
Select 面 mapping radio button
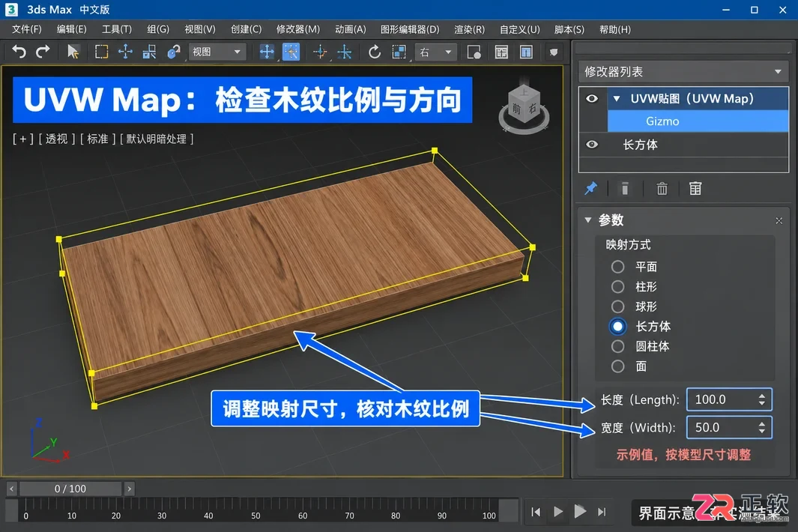618,366
